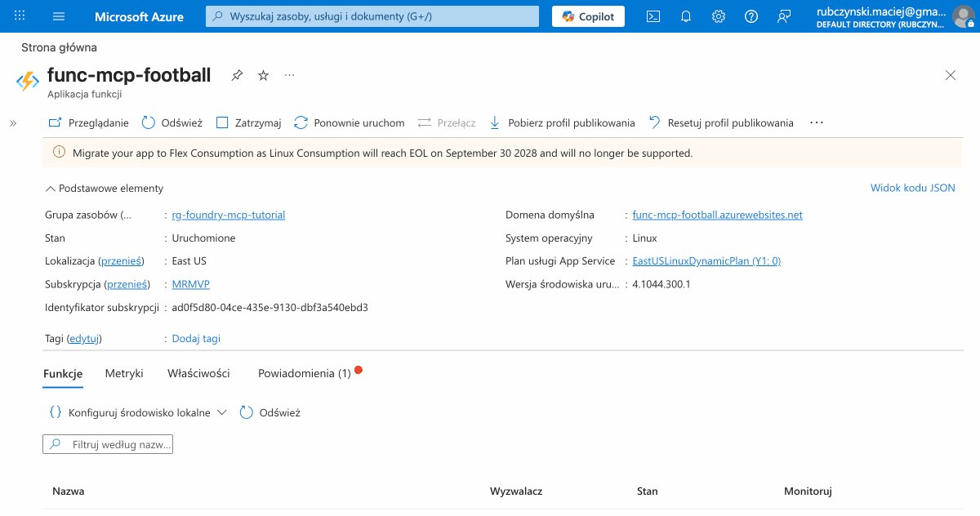Expand the collapsed left sidebar menu
Viewport: 980px width, 516px height.
coord(13,123)
